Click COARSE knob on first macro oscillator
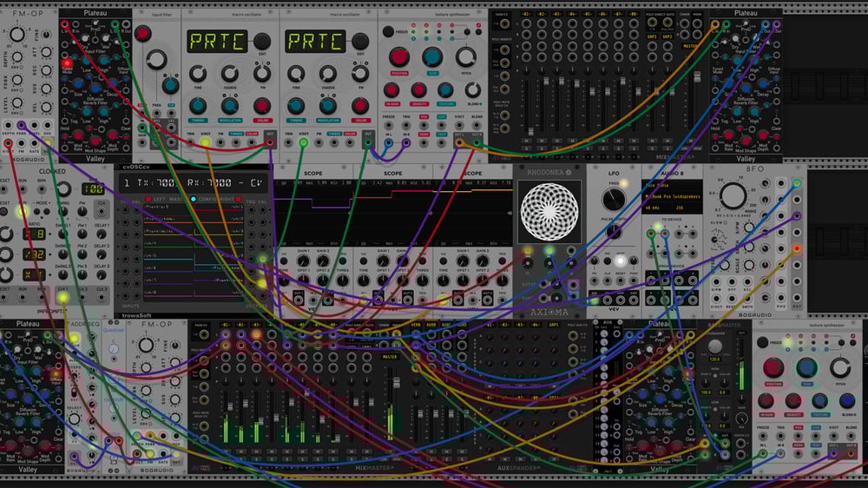Image resolution: width=868 pixels, height=488 pixels. pyautogui.click(x=230, y=73)
